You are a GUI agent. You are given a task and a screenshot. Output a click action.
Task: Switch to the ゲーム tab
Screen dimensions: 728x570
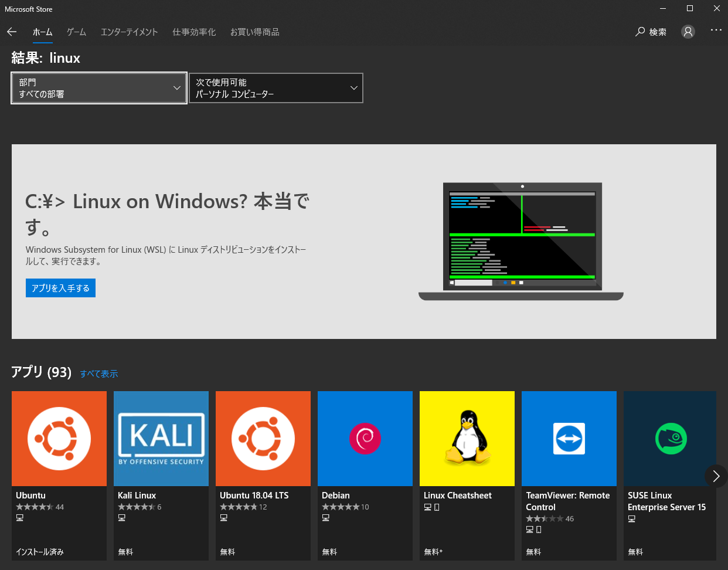click(x=76, y=32)
